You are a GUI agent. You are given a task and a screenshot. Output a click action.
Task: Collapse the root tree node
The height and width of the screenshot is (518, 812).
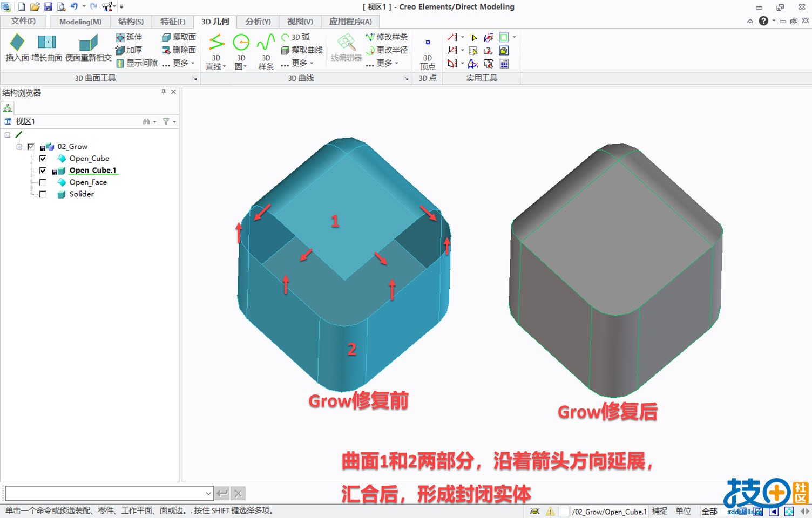click(x=8, y=135)
